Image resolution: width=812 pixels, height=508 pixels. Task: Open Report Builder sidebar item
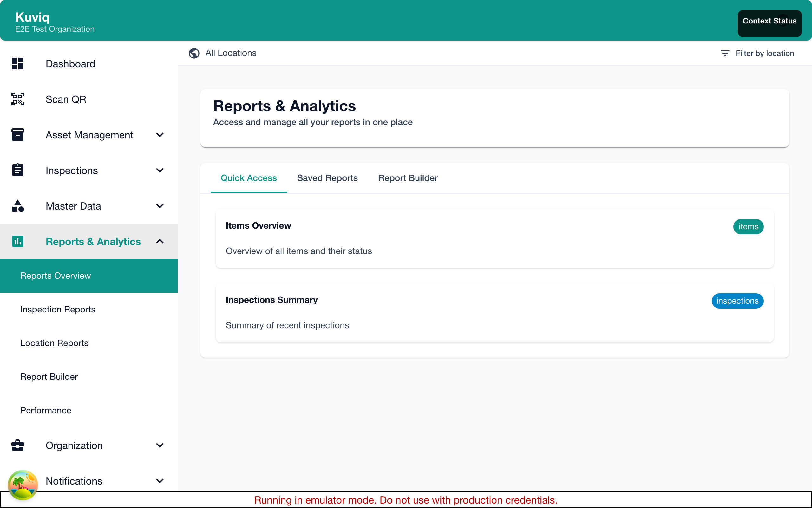pos(88,377)
